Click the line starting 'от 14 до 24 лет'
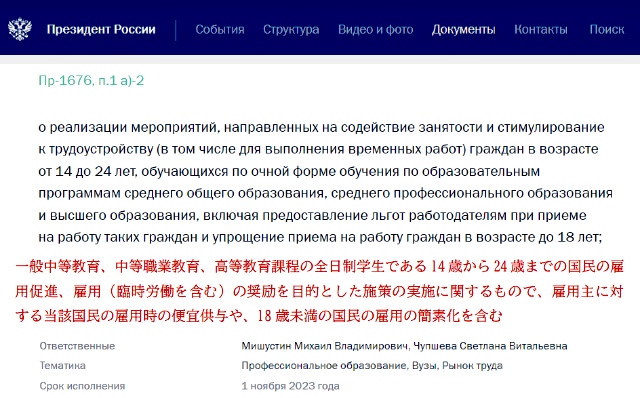Viewport: 640px width, 398px height. (289, 171)
